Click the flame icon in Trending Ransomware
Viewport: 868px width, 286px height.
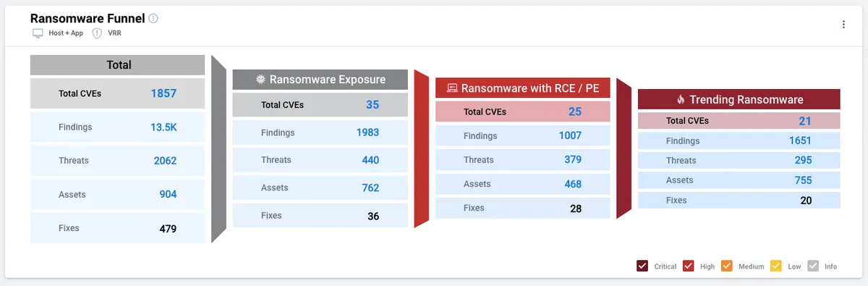coord(681,100)
